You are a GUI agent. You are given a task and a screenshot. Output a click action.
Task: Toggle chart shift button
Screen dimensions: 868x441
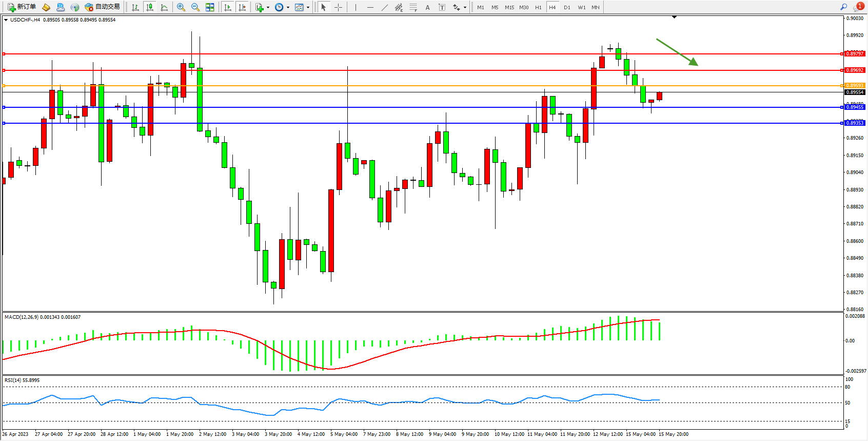(242, 7)
